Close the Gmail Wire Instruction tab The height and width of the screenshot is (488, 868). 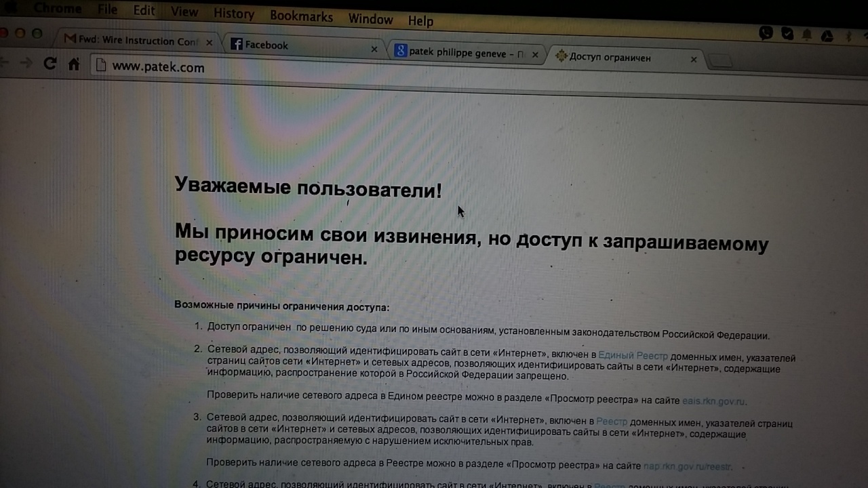click(209, 43)
